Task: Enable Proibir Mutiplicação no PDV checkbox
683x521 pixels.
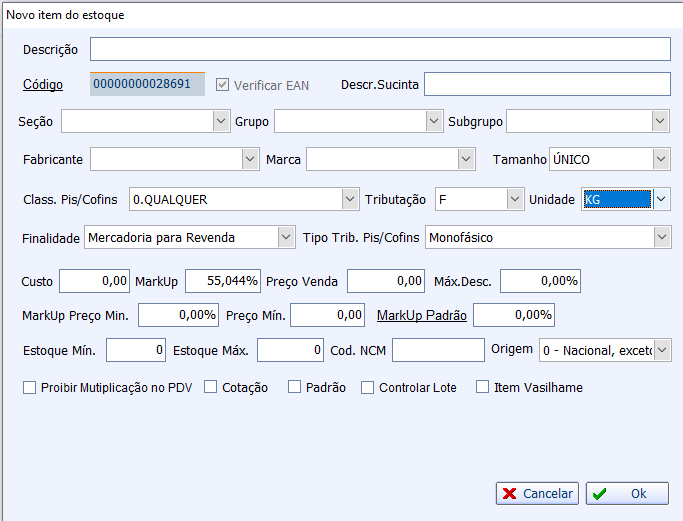Action: click(29, 387)
